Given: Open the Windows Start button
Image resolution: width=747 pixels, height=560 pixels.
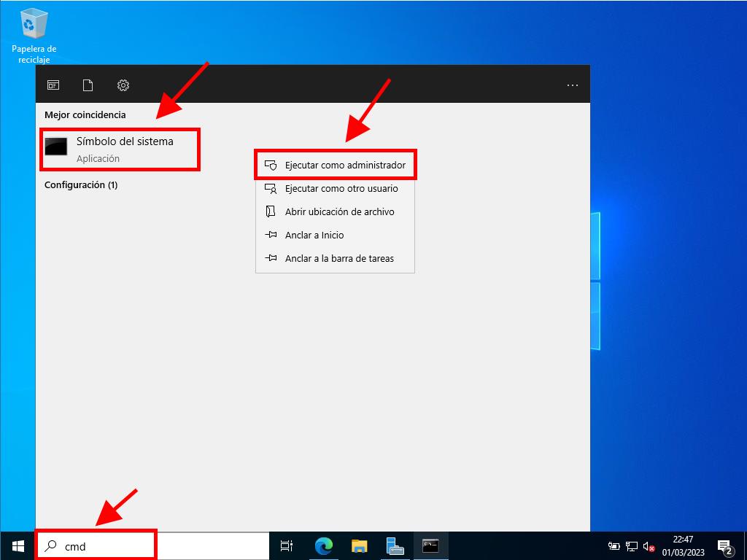Looking at the screenshot, I should [x=18, y=545].
